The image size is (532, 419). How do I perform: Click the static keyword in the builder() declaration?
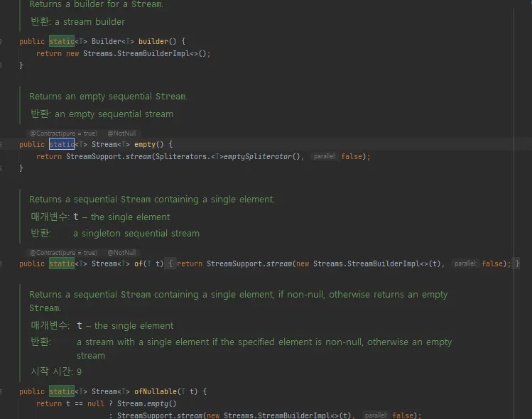62,41
